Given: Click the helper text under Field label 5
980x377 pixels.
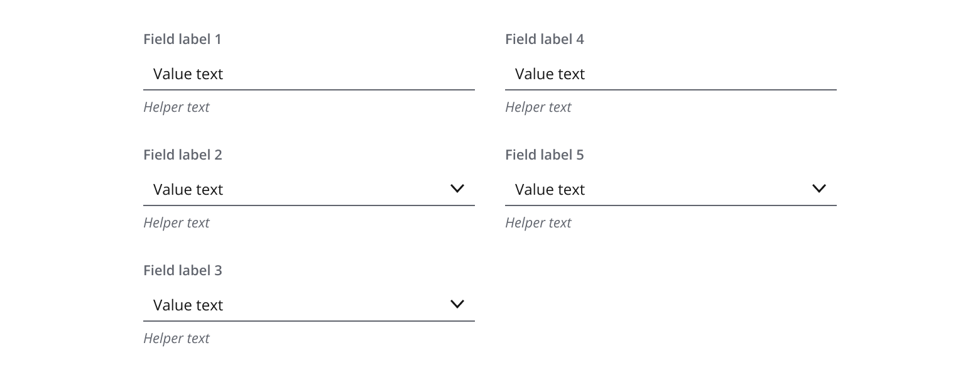Looking at the screenshot, I should coord(538,223).
